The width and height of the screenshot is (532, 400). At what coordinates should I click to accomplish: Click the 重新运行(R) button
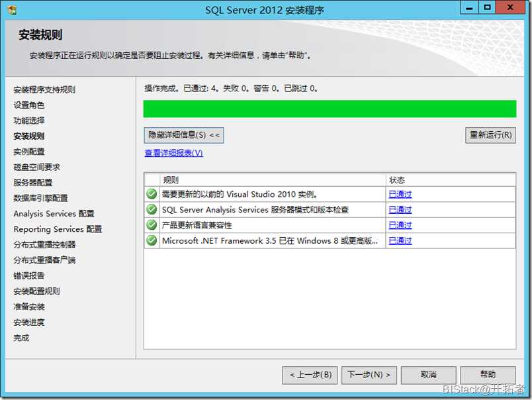tap(490, 135)
